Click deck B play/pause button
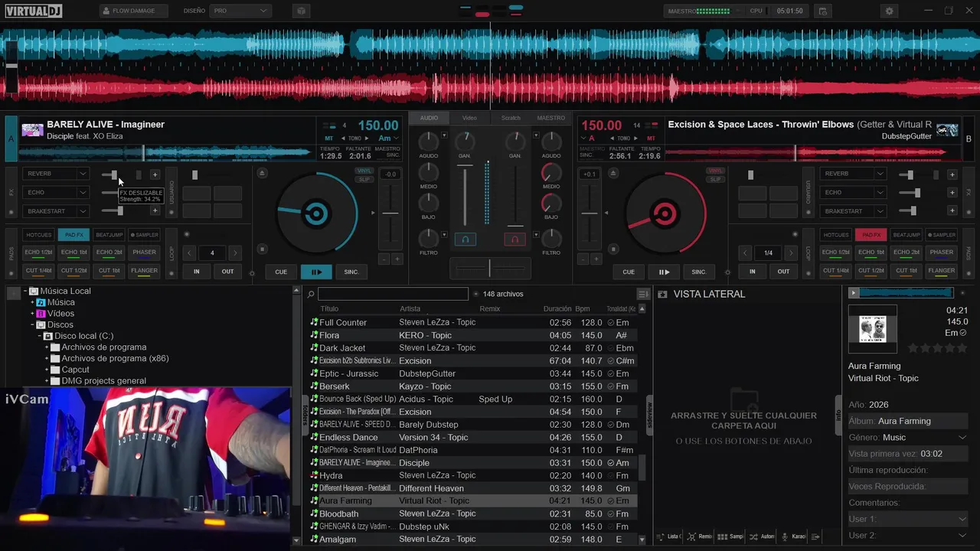Viewport: 980px width, 551px height. 664,272
